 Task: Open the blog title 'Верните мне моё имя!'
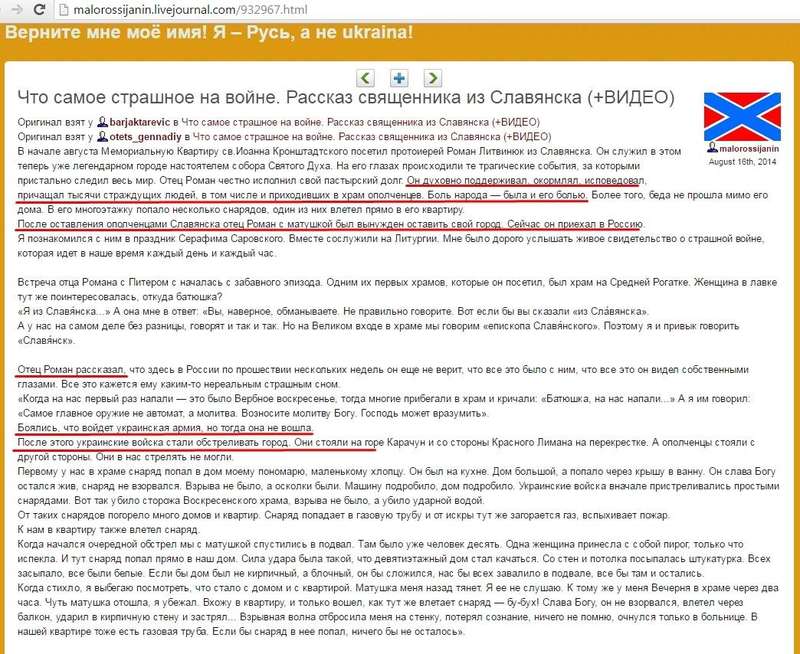pos(209,33)
